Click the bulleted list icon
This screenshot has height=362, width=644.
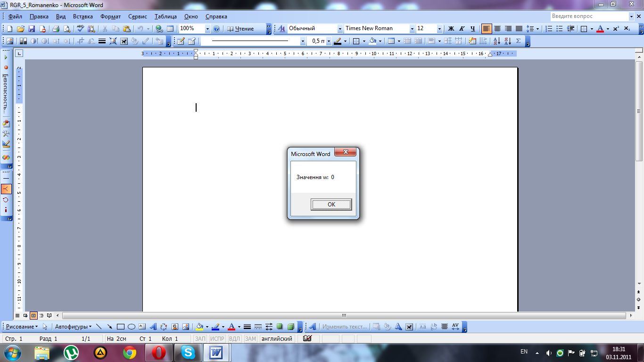pyautogui.click(x=560, y=29)
